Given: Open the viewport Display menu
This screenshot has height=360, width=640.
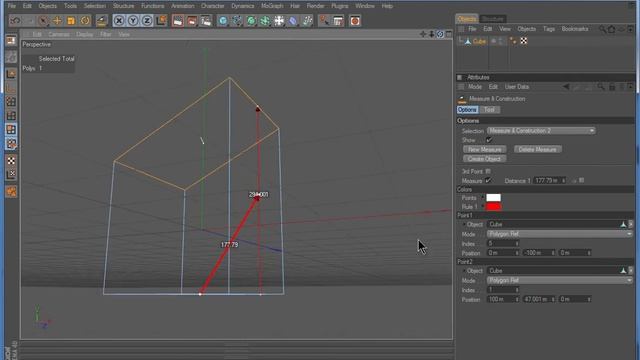Looking at the screenshot, I should (84, 35).
